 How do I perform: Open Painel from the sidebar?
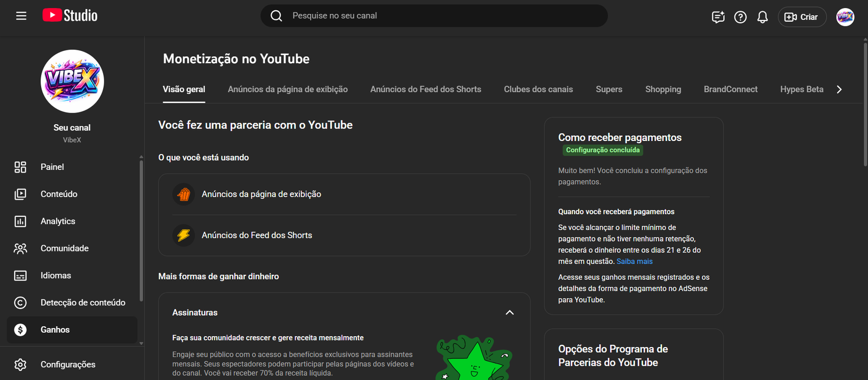pos(72,167)
